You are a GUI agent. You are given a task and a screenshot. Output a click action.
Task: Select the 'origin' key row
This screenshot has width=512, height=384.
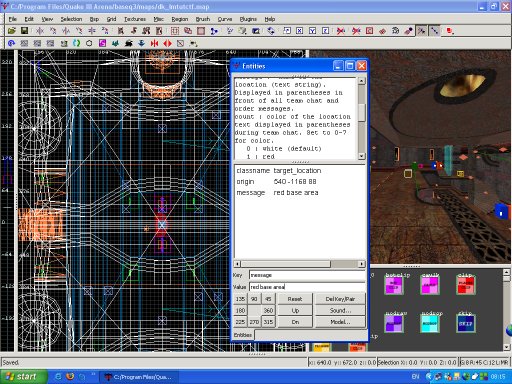click(x=300, y=182)
